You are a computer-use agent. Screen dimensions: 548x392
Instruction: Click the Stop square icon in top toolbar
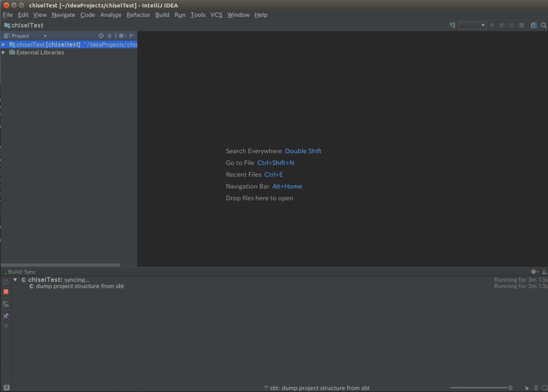tap(522, 25)
